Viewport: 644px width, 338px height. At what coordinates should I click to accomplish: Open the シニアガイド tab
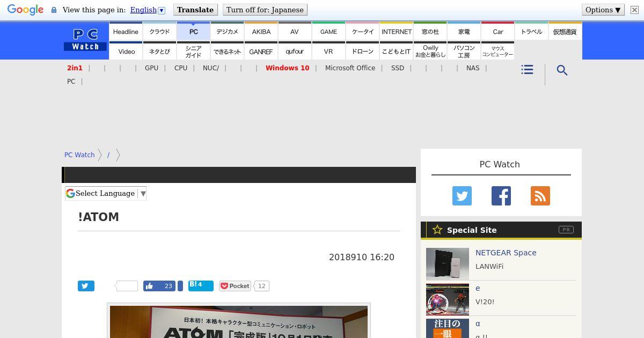[193, 51]
